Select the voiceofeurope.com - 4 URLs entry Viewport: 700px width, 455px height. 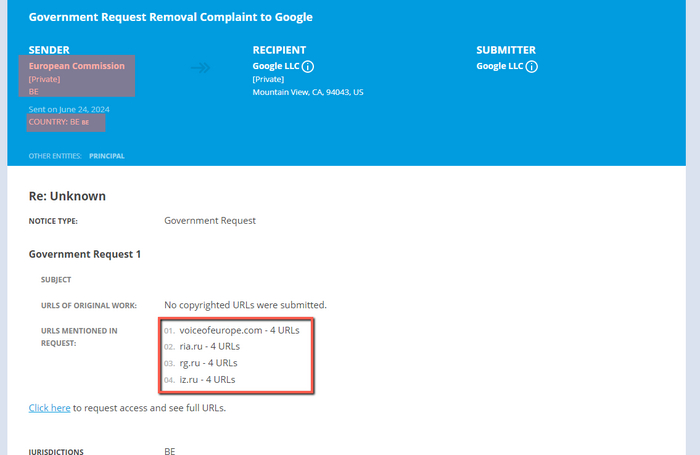(239, 330)
